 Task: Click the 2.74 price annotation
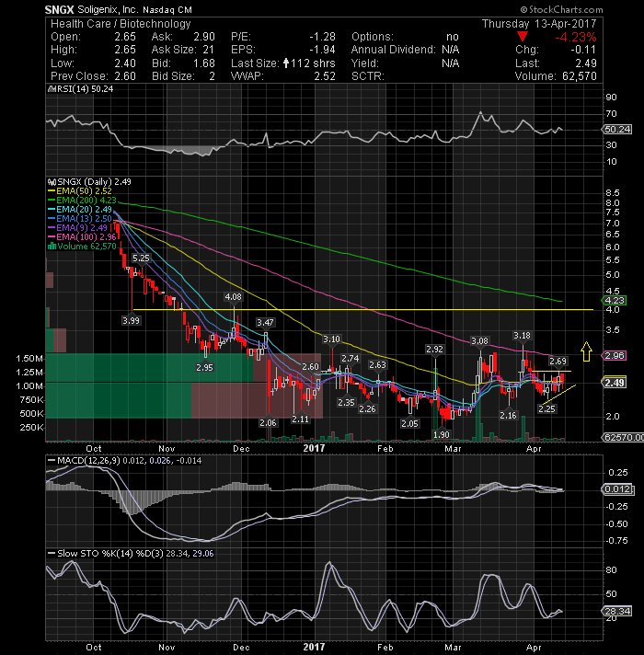click(x=350, y=359)
